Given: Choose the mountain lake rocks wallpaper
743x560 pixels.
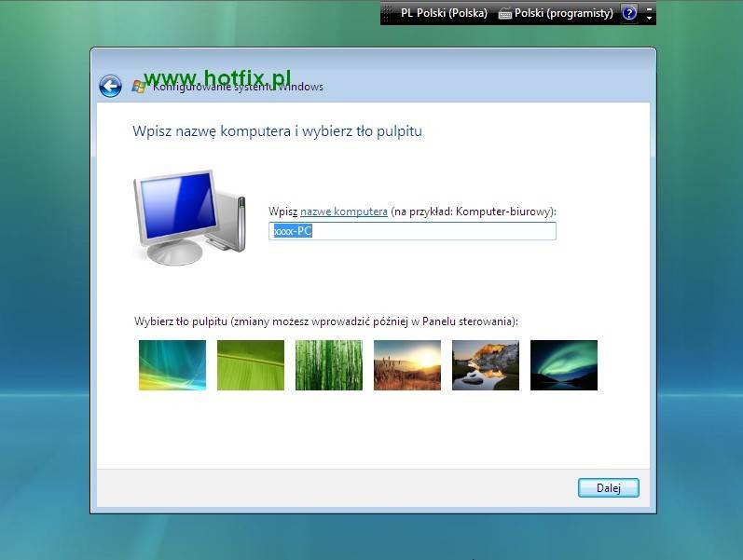Looking at the screenshot, I should pyautogui.click(x=486, y=364).
